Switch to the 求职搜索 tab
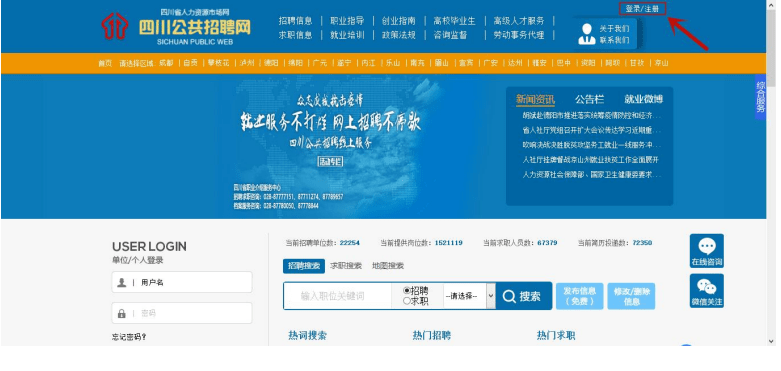781x371 pixels. click(x=346, y=266)
